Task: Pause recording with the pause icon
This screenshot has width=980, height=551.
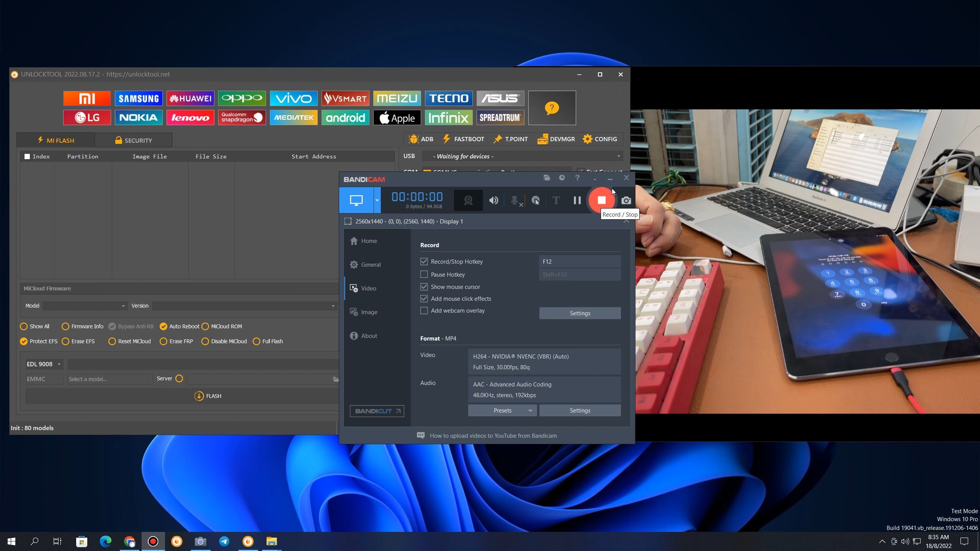Action: [x=577, y=200]
